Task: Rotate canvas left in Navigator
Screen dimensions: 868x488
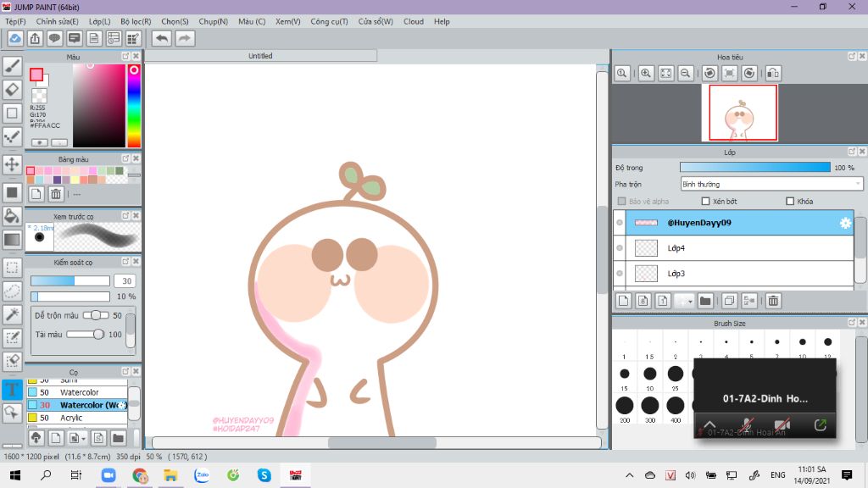Action: pos(709,73)
